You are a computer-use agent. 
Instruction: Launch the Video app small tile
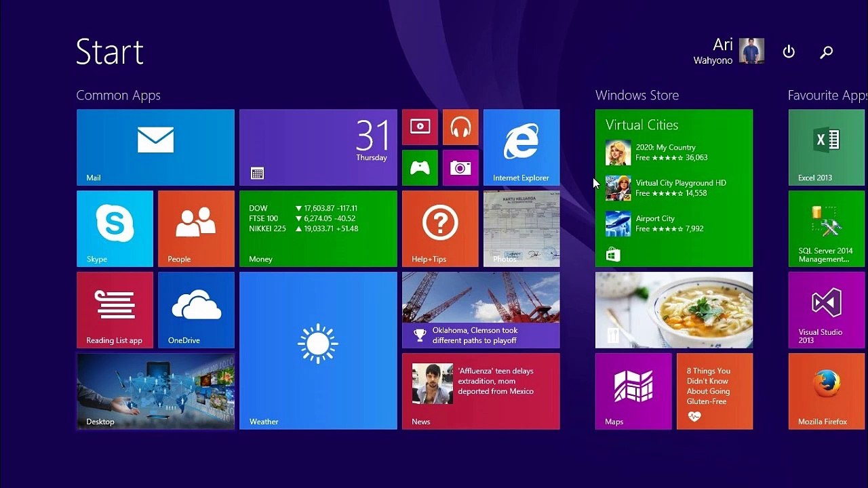tap(420, 127)
